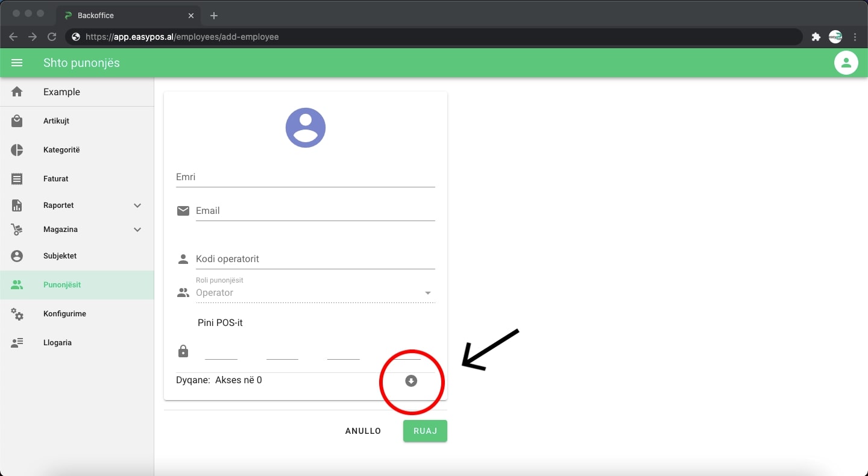Expand the Raportet submenu chevron
Screen dimensions: 868x476
[x=137, y=205]
